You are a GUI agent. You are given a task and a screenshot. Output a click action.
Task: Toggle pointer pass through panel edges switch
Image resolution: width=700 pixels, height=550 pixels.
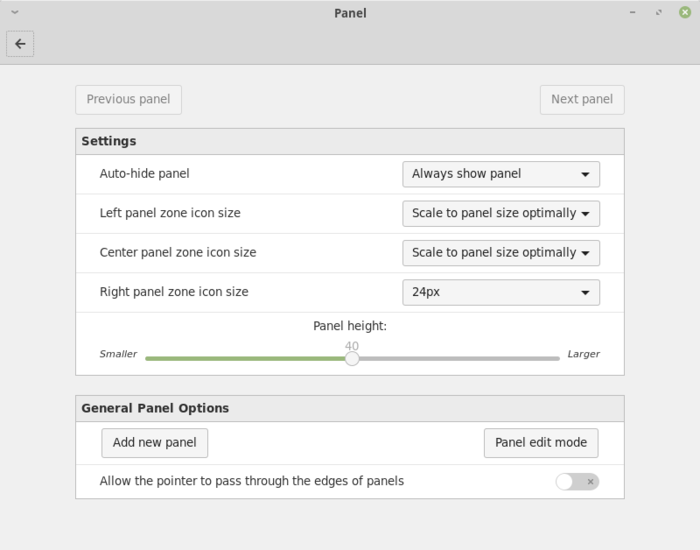577,482
